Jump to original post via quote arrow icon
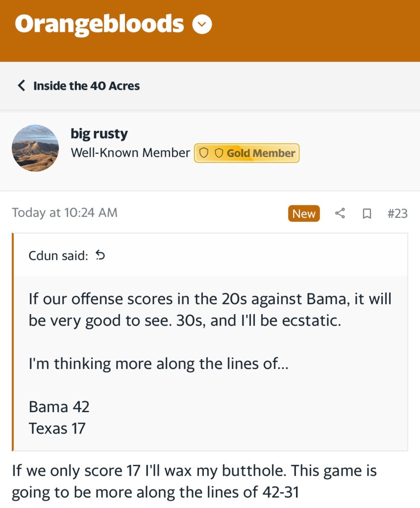420x508 pixels. 100,255
